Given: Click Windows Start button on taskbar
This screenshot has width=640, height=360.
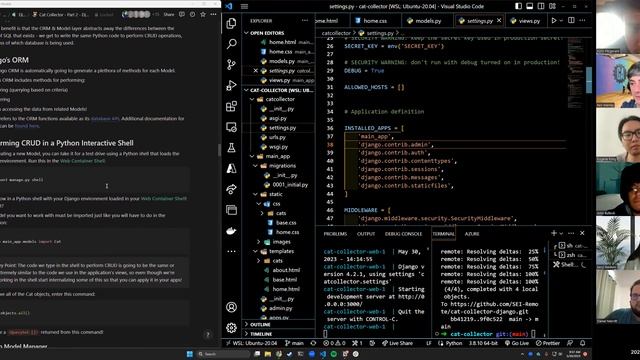Looking at the screenshot, I should [189, 354].
